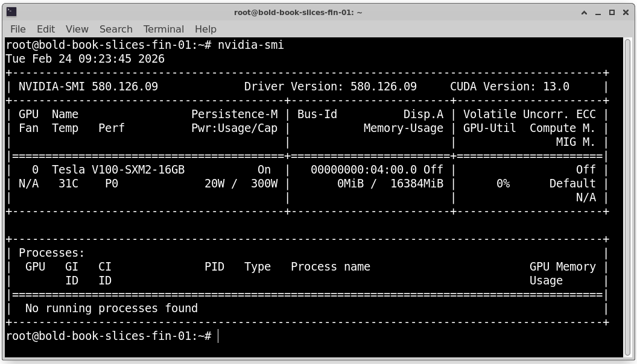Open the Search menu

coord(116,29)
